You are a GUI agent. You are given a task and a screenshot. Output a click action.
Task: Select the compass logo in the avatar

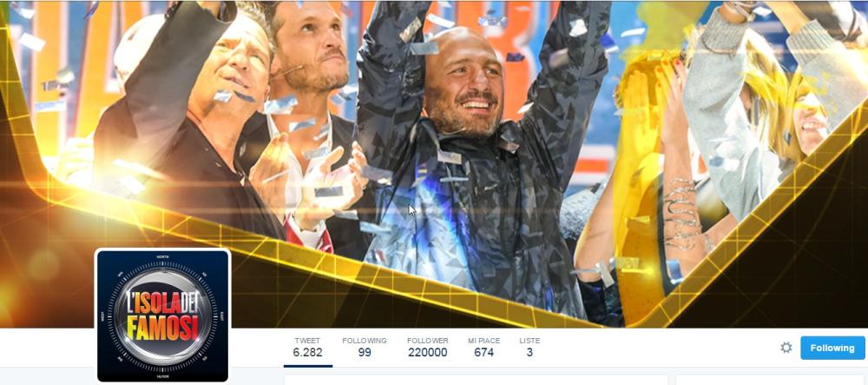click(163, 315)
